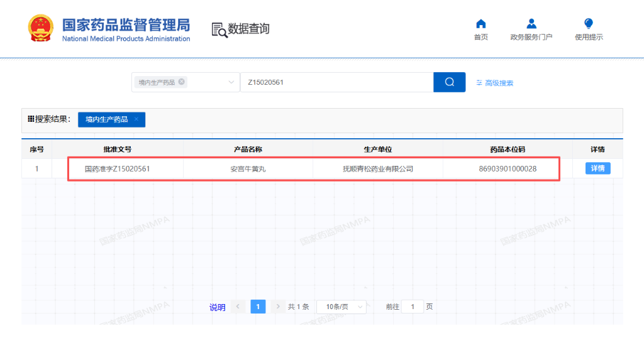Image resolution: width=644 pixels, height=338 pixels.
Task: Remove the 境内生产药品 tag in search selector
Action: click(x=182, y=82)
